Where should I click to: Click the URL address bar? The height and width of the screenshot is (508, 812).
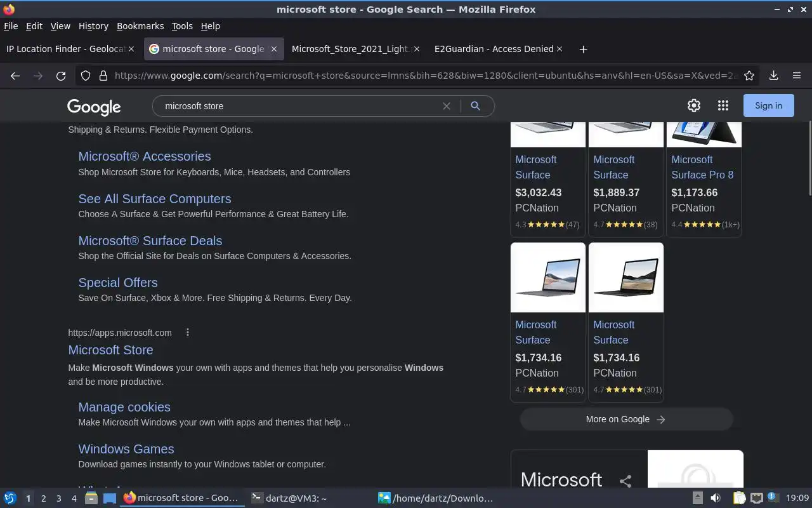pyautogui.click(x=426, y=76)
